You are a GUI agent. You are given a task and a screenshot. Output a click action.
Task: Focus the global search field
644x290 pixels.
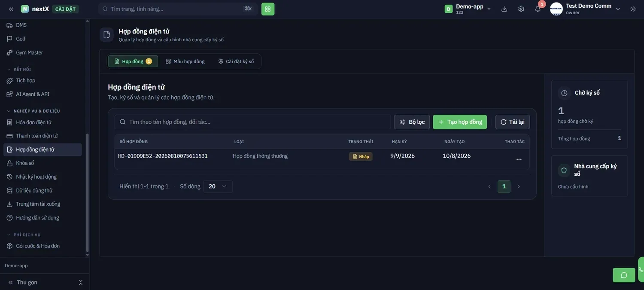point(178,9)
